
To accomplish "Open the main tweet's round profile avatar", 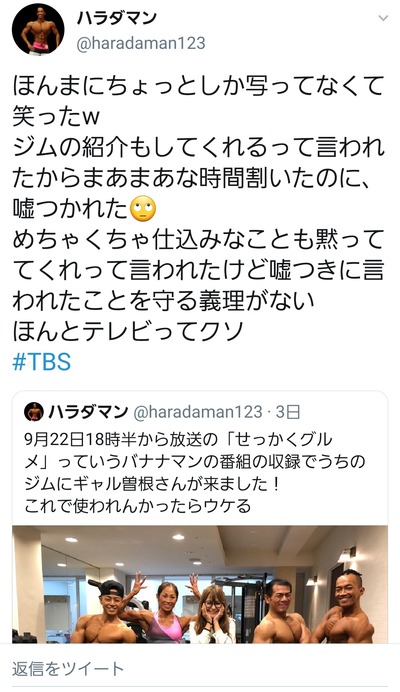I will click(38, 29).
